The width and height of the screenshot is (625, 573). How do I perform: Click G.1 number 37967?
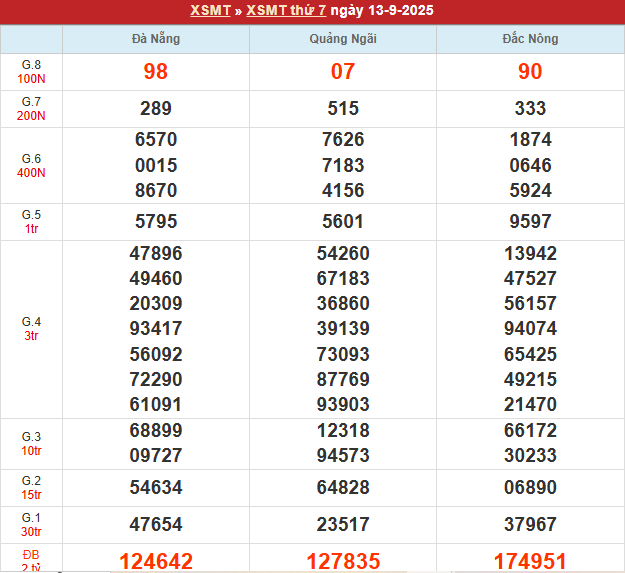pyautogui.click(x=530, y=524)
